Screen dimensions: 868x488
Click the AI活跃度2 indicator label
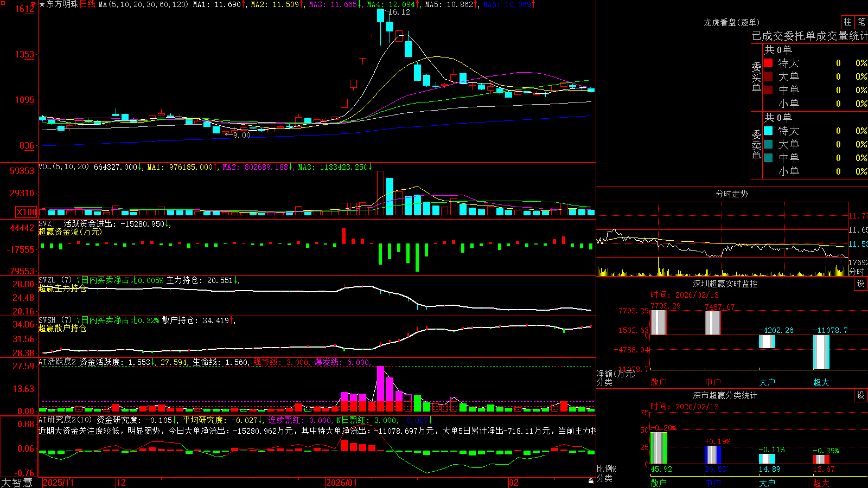coord(58,362)
